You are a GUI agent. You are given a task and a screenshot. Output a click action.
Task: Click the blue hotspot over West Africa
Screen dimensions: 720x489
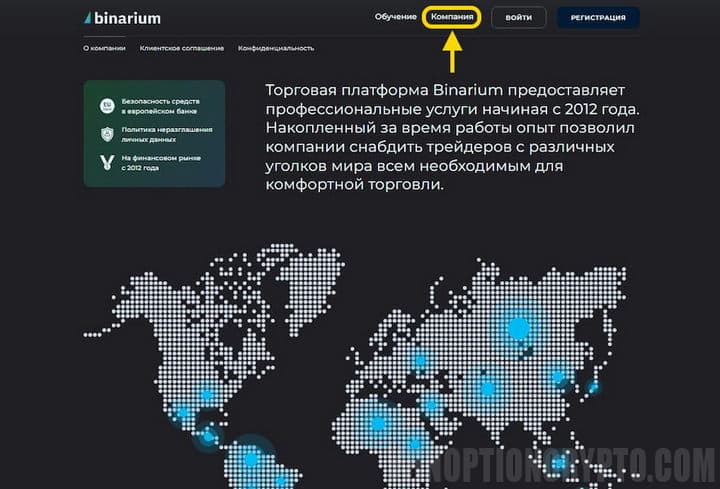coord(378,423)
